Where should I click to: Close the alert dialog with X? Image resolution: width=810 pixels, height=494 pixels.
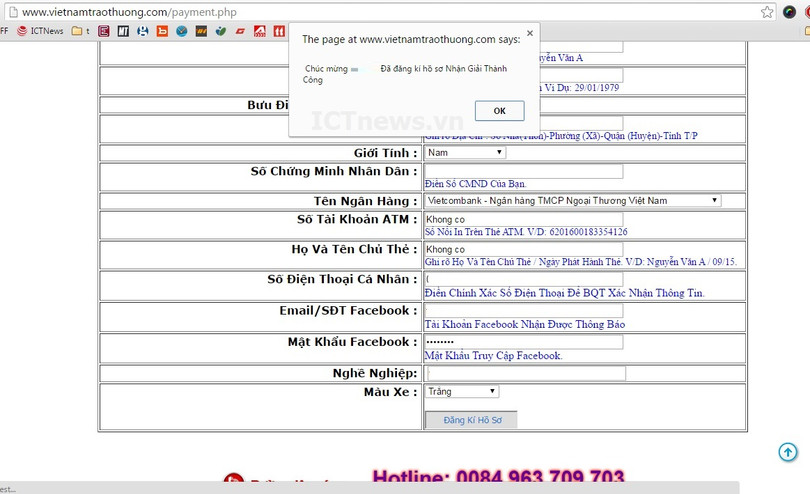click(530, 33)
